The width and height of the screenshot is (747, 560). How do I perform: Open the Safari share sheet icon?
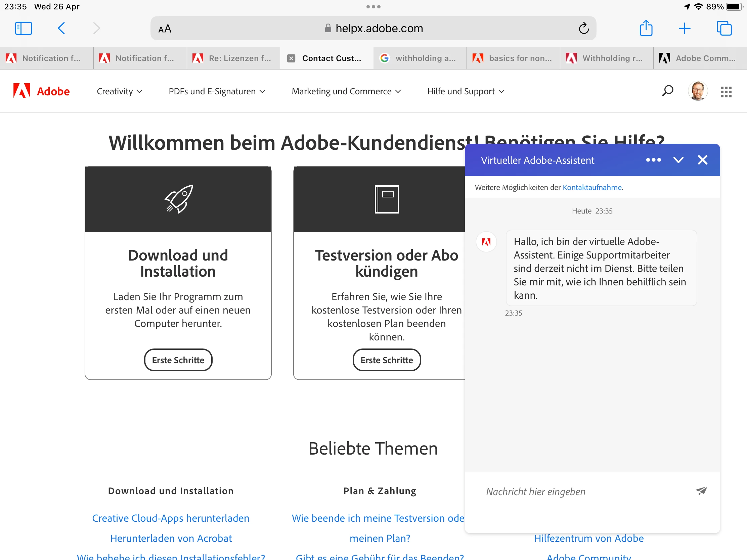tap(646, 28)
